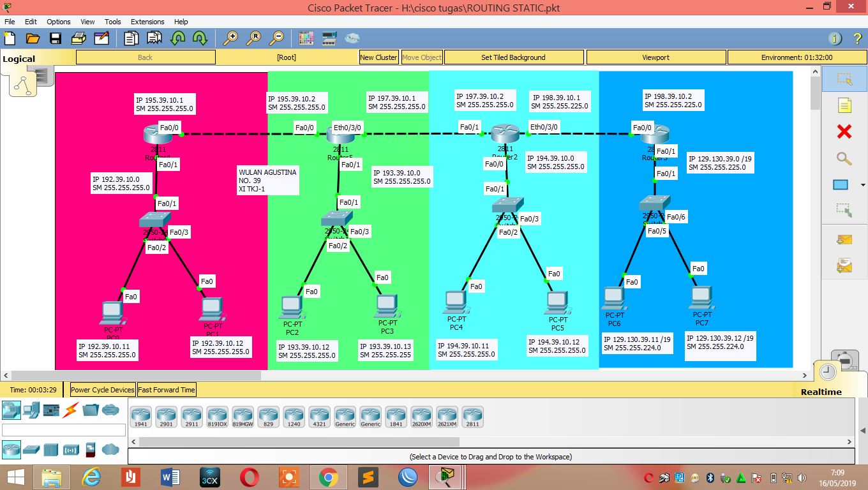This screenshot has height=490, width=868.
Task: Open the Tools menu
Action: click(x=112, y=21)
